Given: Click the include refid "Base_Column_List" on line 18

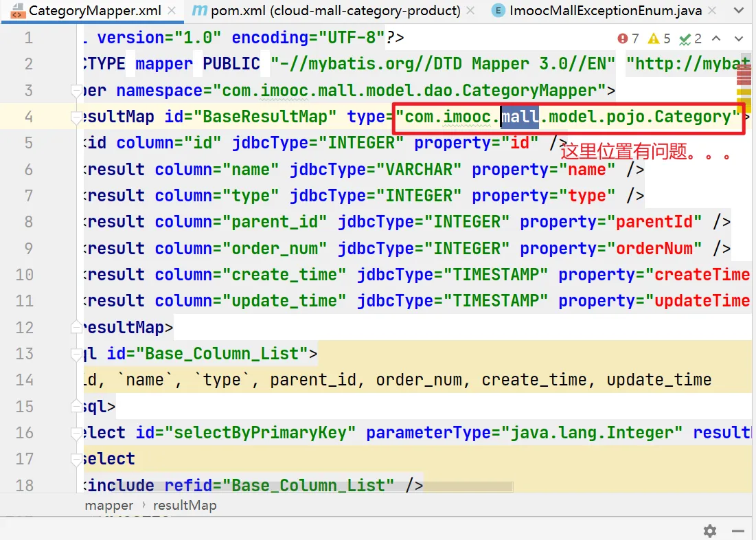Looking at the screenshot, I should coord(308,486).
